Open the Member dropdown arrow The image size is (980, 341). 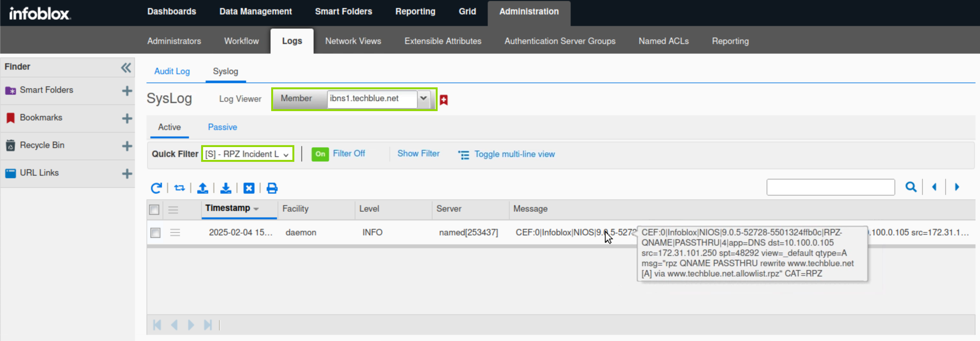pos(423,99)
